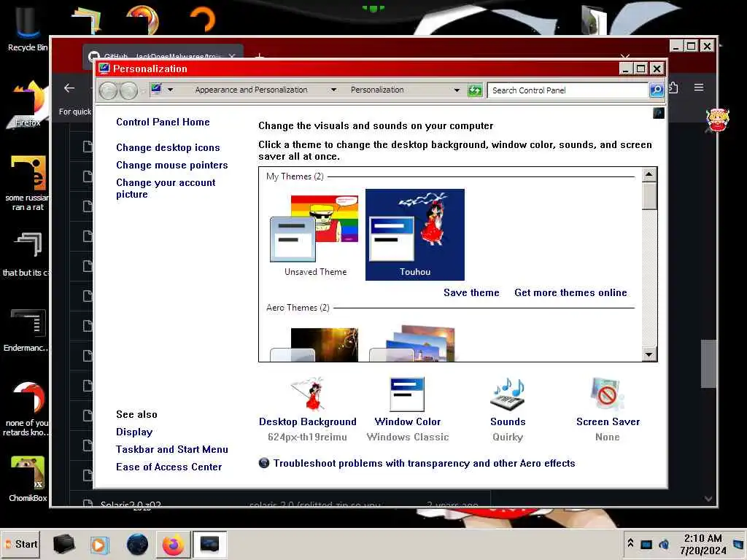The width and height of the screenshot is (747, 560).
Task: Expand the Personalization breadcrumb dropdown arrow
Action: click(x=457, y=90)
